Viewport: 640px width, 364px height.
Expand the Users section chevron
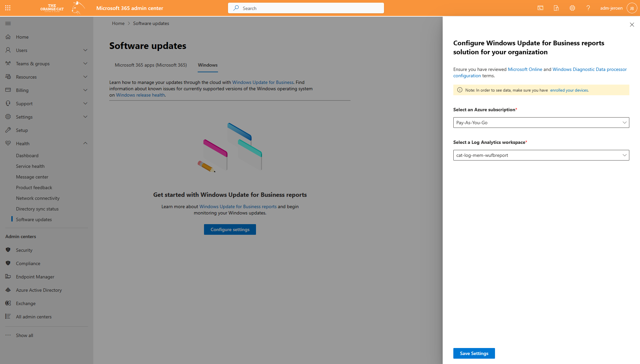85,50
